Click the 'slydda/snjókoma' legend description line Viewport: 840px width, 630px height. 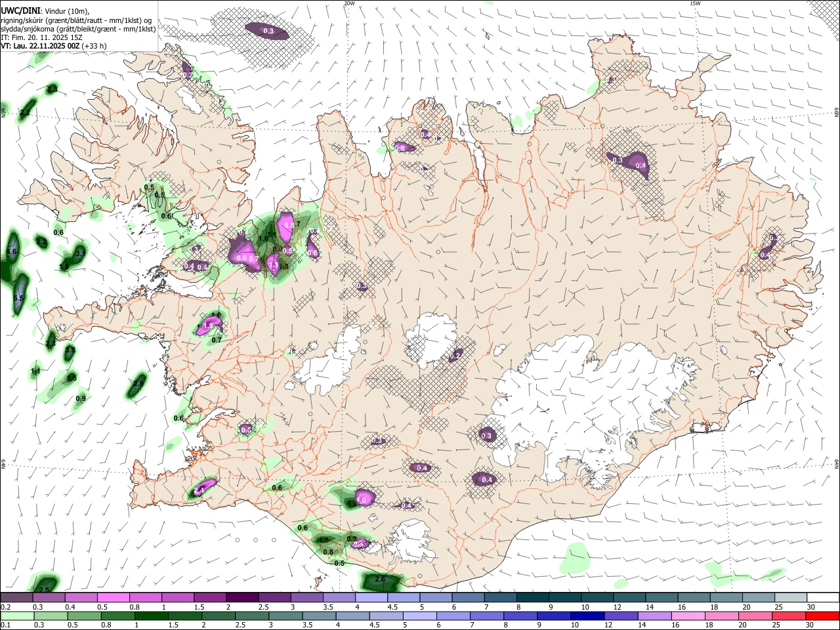78,29
